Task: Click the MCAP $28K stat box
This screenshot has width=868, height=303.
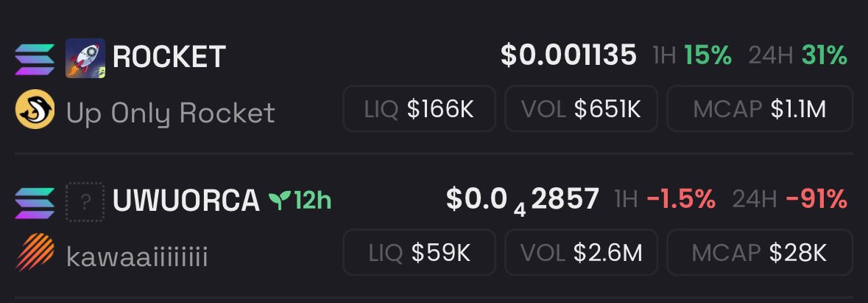Action: [760, 253]
